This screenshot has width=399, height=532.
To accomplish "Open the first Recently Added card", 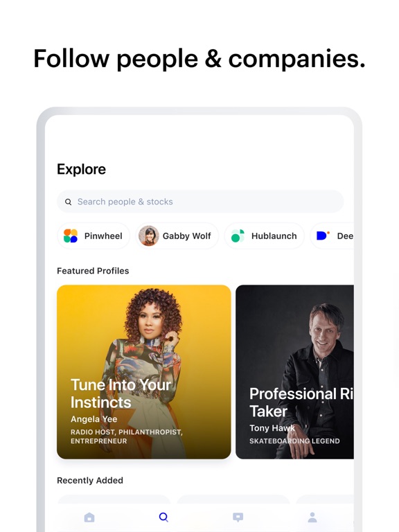I will coord(114,499).
